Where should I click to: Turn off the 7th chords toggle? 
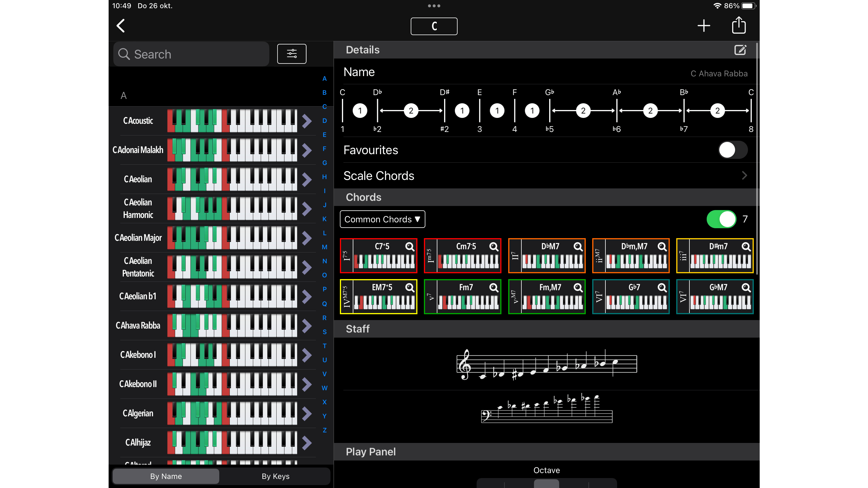pos(721,219)
